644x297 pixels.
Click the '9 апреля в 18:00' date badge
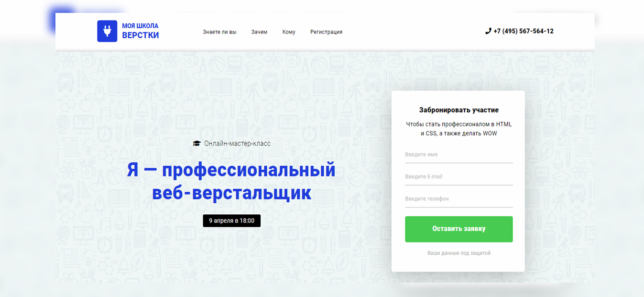[x=232, y=221]
